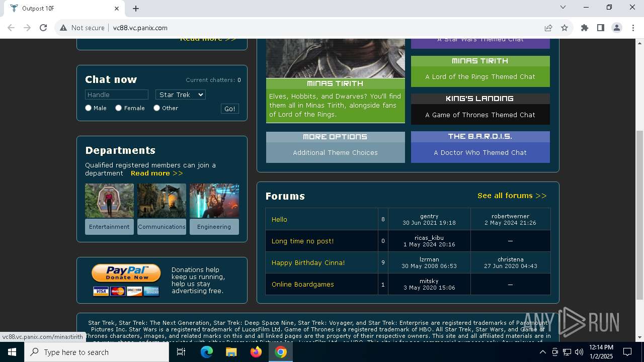Screen dimensions: 644x362
Task: Open the Entertainment department thumbnail
Action: 109,201
